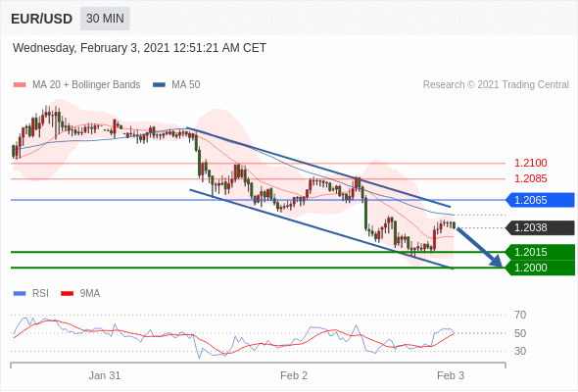Select the MA 50 legend label
Screen dimensions: 578x392
[186, 85]
